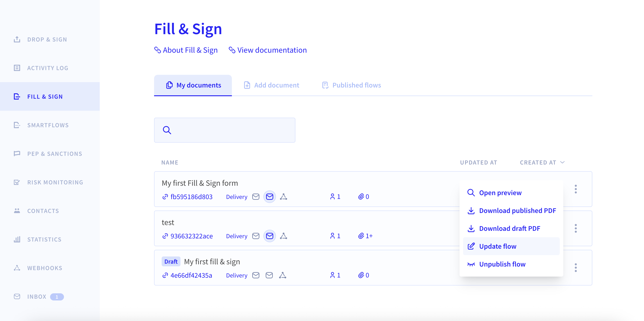Open Statistics bar chart icon
644x321 pixels.
(x=17, y=239)
